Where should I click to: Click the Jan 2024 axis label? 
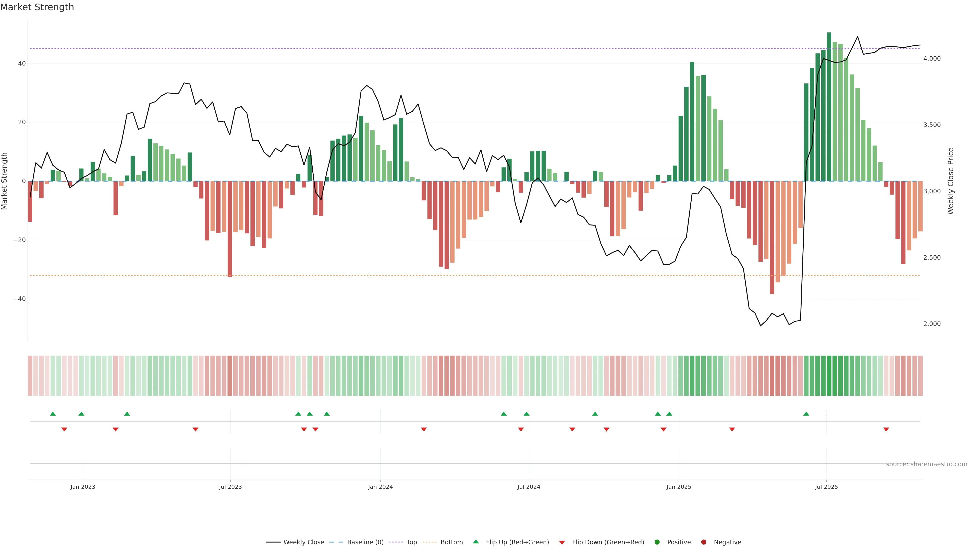(381, 487)
